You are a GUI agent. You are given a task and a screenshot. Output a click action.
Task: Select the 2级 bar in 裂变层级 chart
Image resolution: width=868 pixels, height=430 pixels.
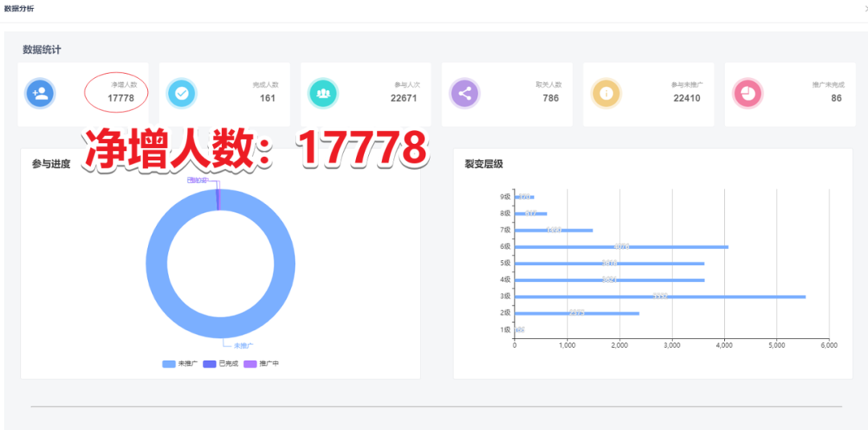[x=577, y=313]
